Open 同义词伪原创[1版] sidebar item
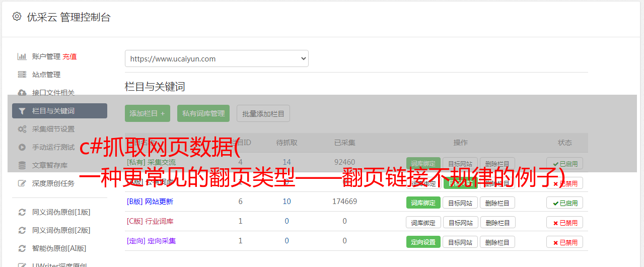Viewport: 644px width, 267px height. tap(61, 212)
